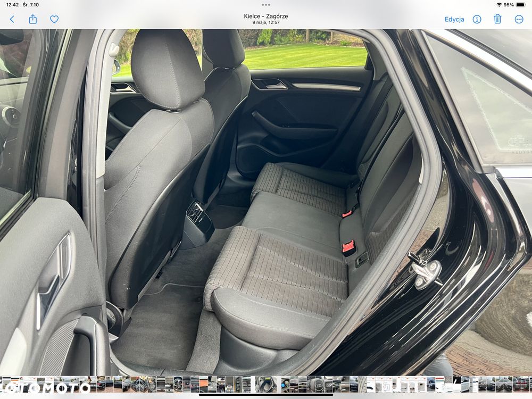Open the Audi steering wheel thumbnail
The width and height of the screenshot is (532, 399).
tap(320, 385)
